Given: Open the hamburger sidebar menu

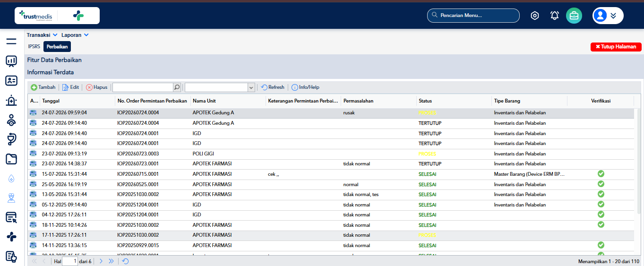Looking at the screenshot, I should pyautogui.click(x=11, y=42).
